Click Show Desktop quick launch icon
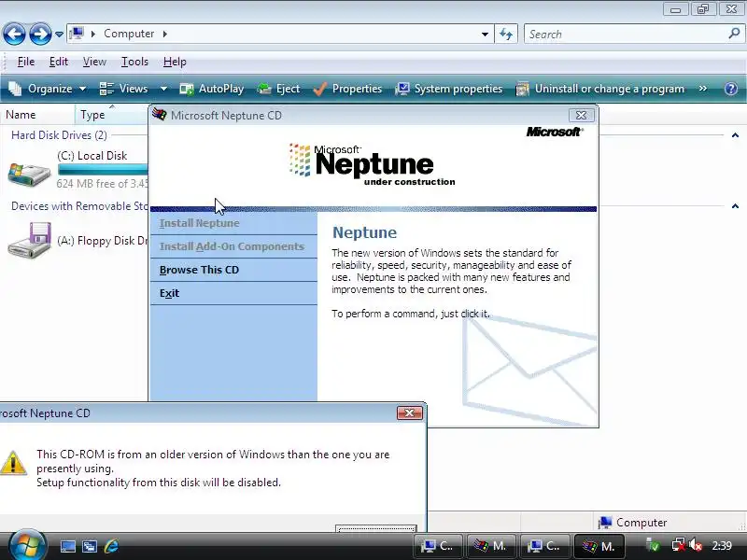The image size is (747, 560). pyautogui.click(x=67, y=546)
